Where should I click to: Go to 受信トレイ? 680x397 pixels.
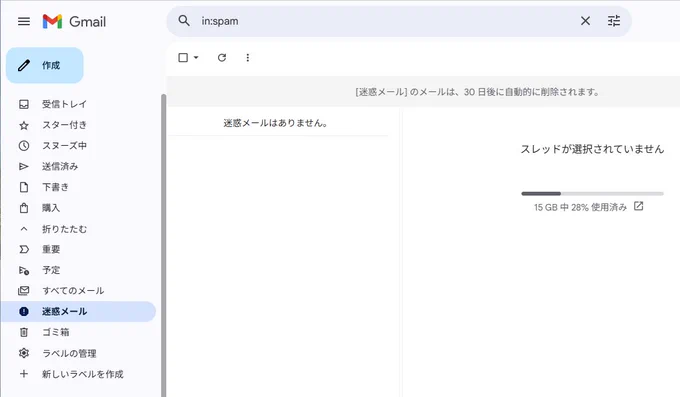click(64, 104)
